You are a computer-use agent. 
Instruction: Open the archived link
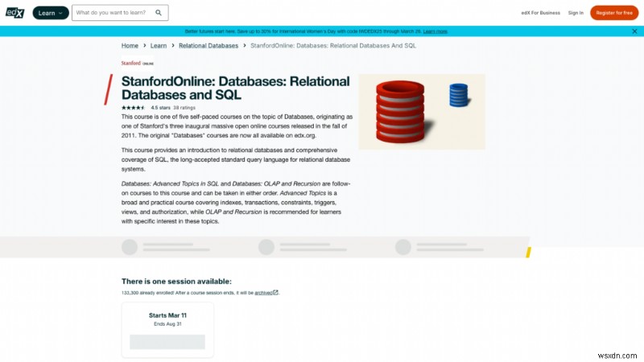point(263,293)
